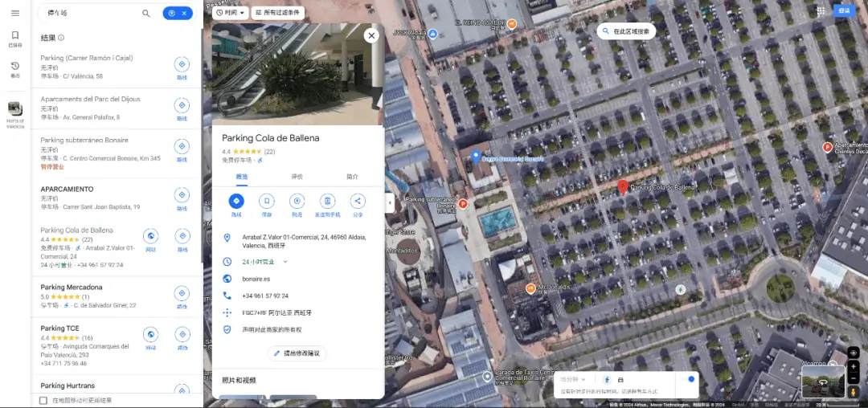This screenshot has height=408, width=868.
Task: Click the Nearby icon in place panel
Action: [x=297, y=202]
